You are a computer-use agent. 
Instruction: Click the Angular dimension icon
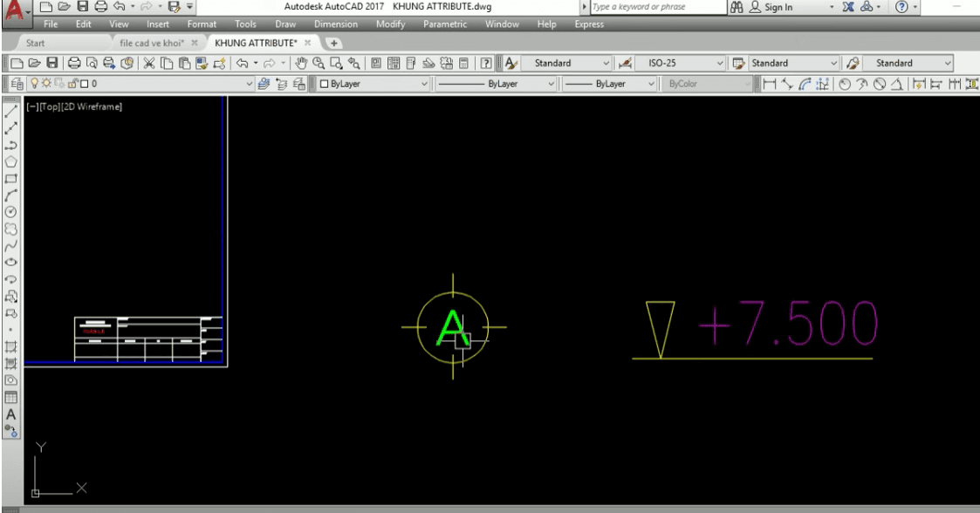[897, 84]
